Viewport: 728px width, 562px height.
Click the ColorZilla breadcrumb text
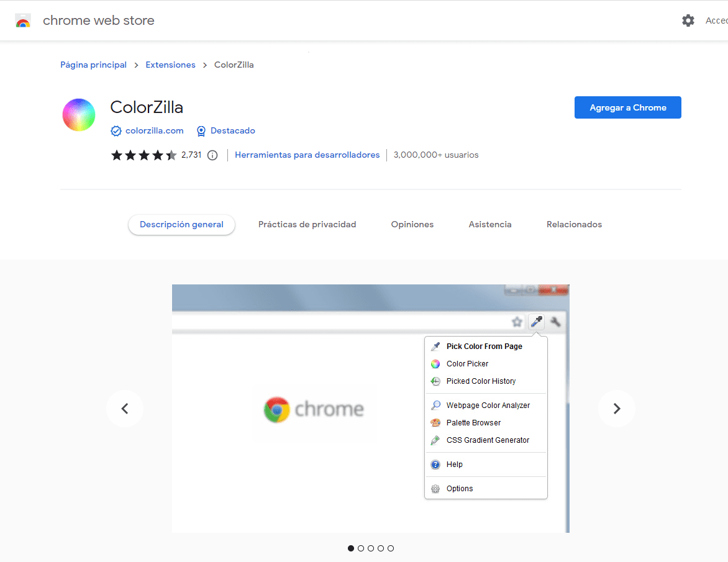tap(234, 65)
